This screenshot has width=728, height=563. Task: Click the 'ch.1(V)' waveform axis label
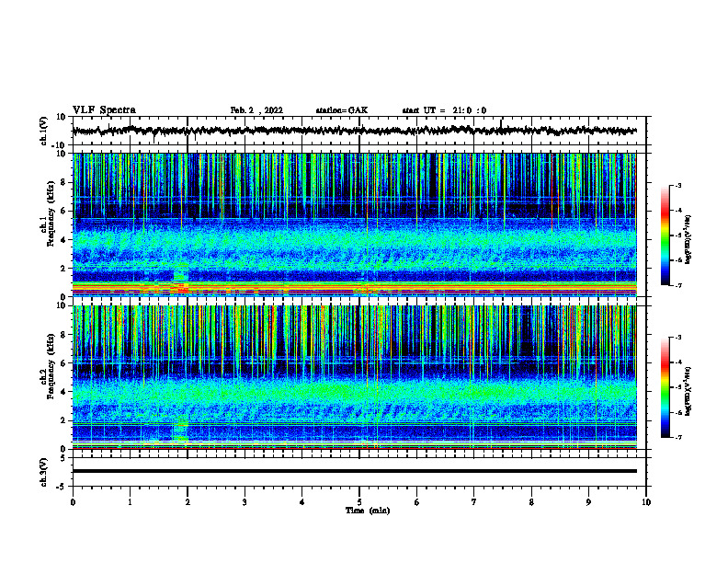[44, 131]
